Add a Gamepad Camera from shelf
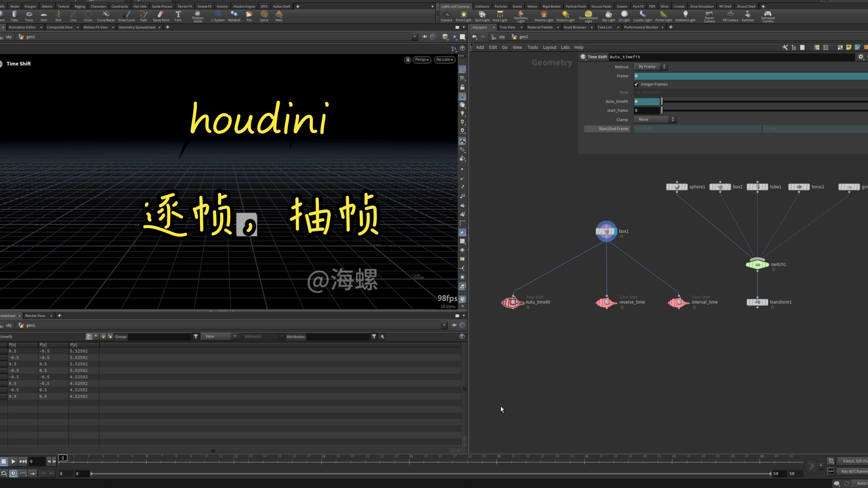868x488 pixels. [x=768, y=17]
